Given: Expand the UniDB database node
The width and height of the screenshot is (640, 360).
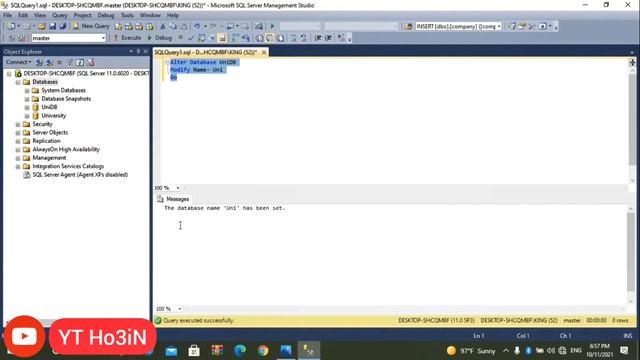Looking at the screenshot, I should click(x=27, y=107).
